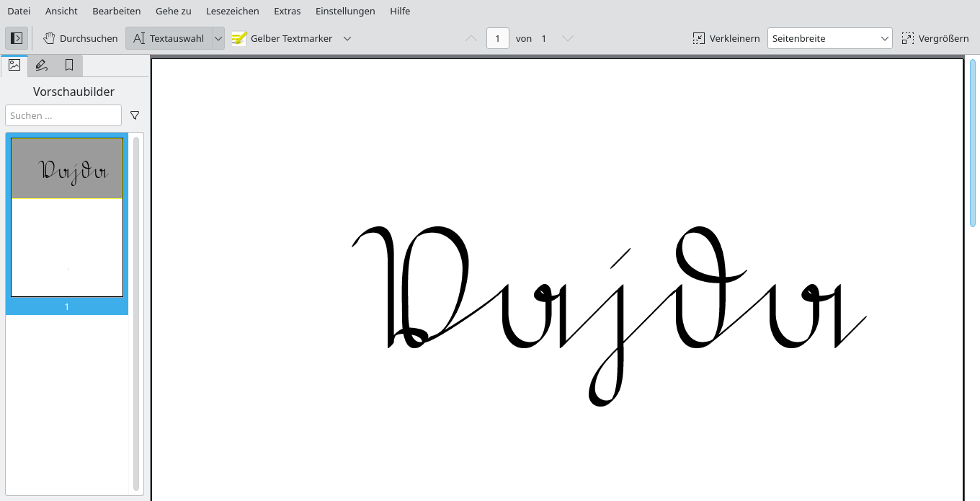Screen dimensions: 980x501
Task: Open the Lesezeichen menu
Action: pos(232,11)
